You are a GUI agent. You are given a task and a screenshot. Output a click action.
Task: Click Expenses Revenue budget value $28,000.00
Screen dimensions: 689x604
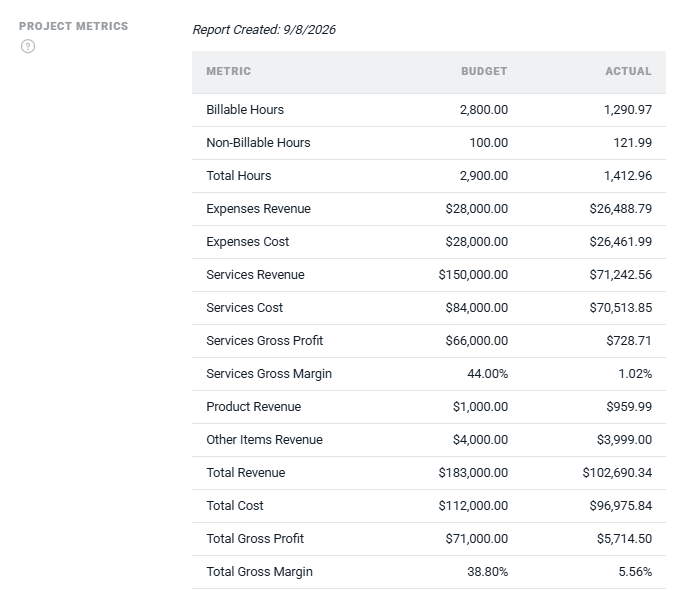(477, 208)
